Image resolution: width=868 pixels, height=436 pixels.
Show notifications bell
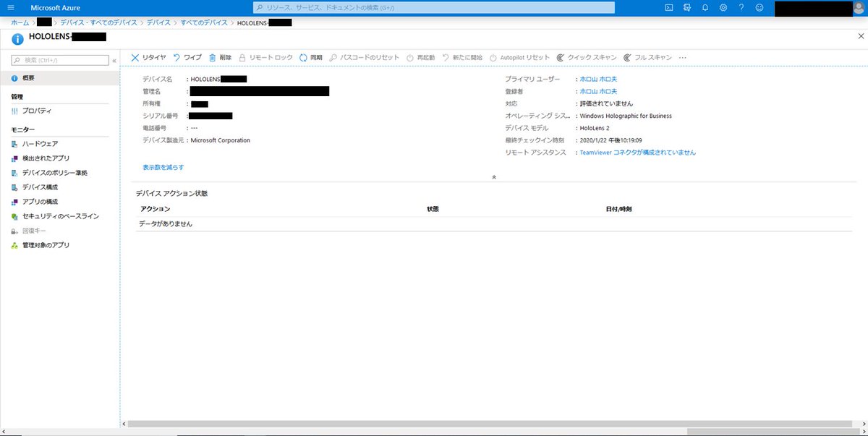705,7
